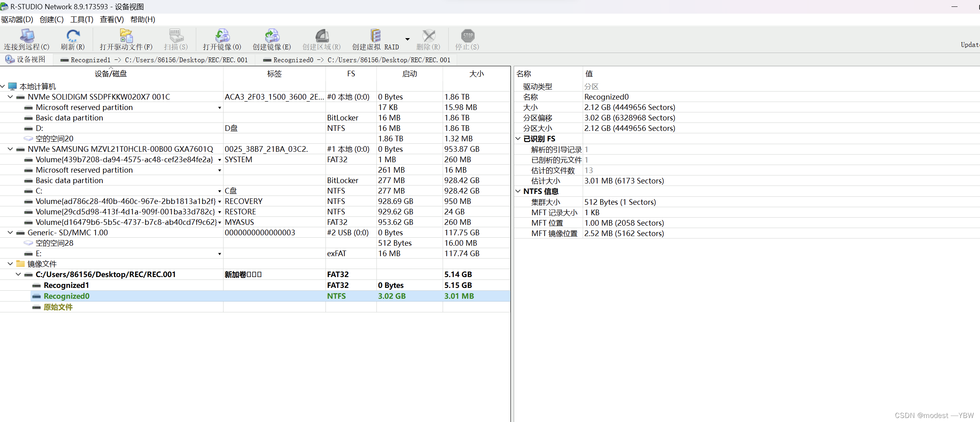
Task: Minimize the R-STUDIO window
Action: [954, 6]
